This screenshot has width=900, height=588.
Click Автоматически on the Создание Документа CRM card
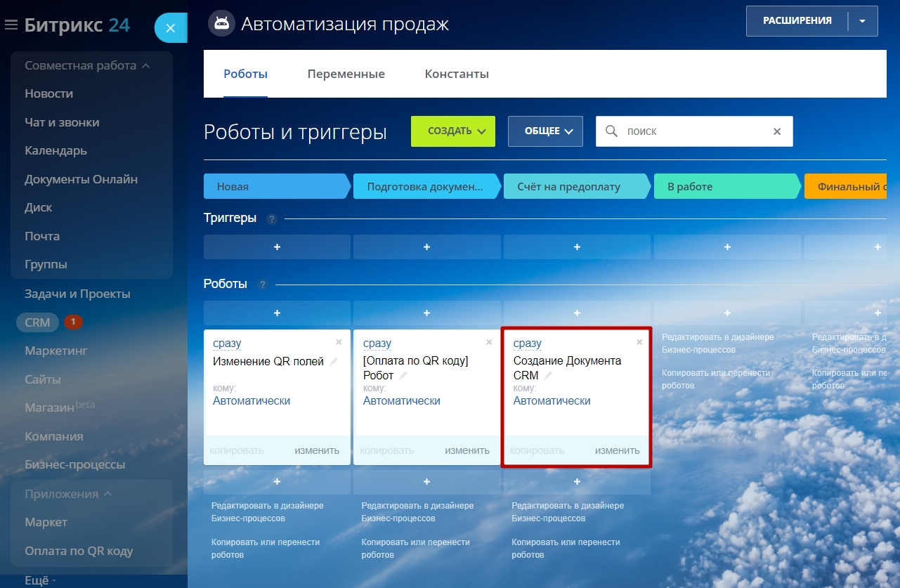click(552, 401)
